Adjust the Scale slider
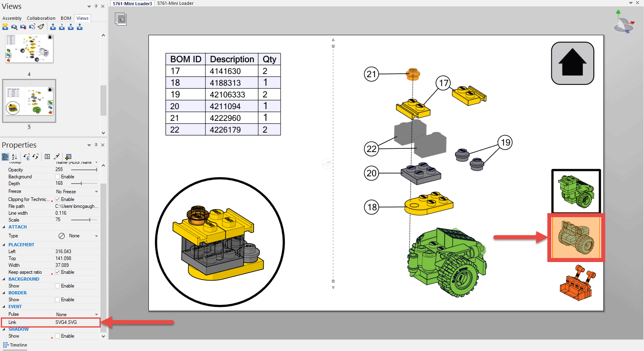Image resolution: width=644 pixels, height=351 pixels. pyautogui.click(x=84, y=220)
